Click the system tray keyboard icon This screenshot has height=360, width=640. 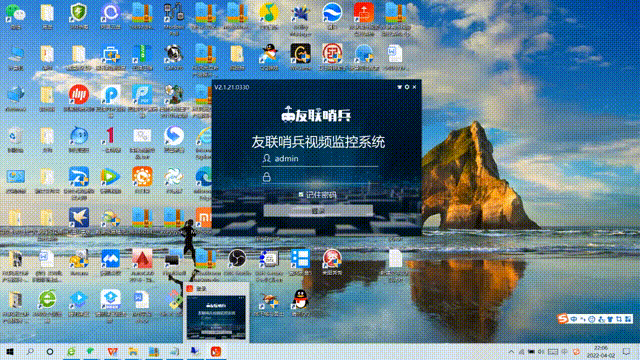point(553,352)
